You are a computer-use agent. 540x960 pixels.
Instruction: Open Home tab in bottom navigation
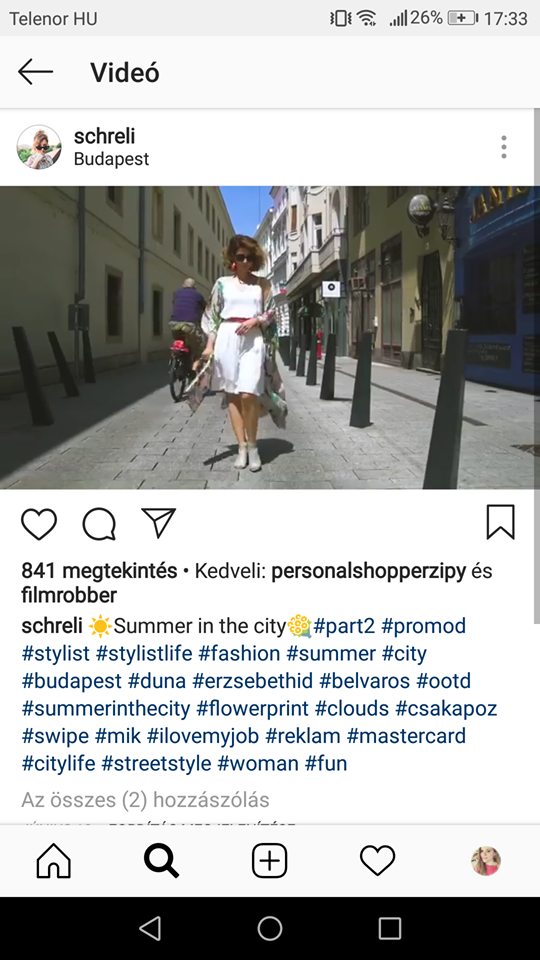click(x=54, y=861)
